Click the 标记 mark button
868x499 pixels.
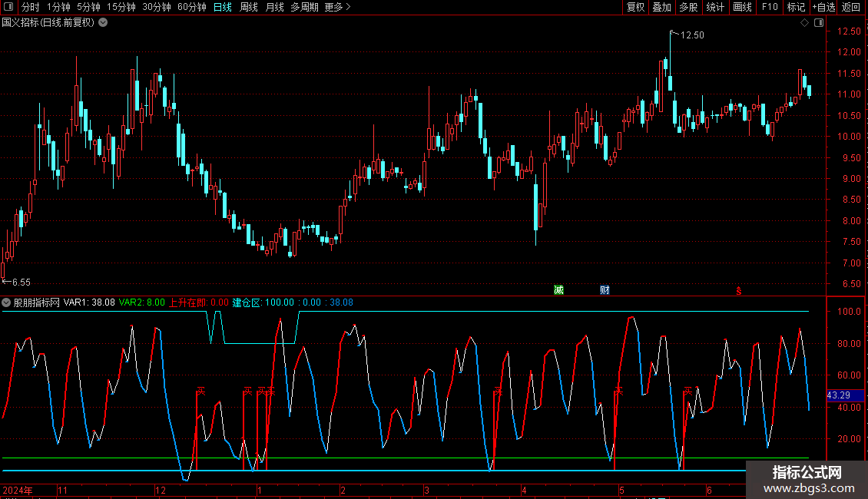click(x=796, y=7)
